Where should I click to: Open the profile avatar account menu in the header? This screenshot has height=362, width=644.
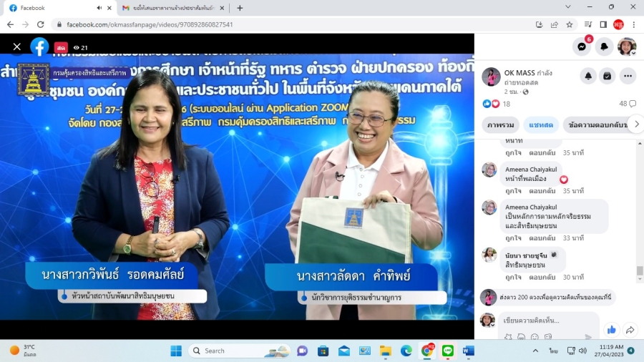[626, 47]
